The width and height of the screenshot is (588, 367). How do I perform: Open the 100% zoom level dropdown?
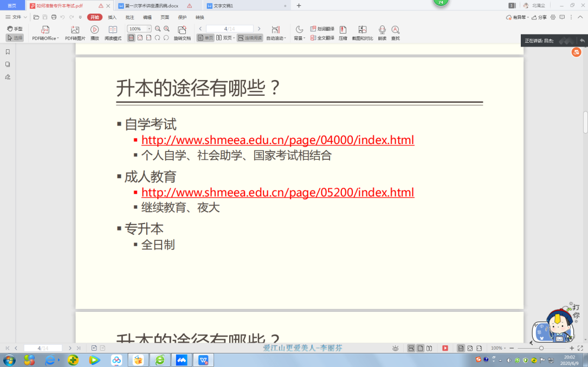point(139,29)
